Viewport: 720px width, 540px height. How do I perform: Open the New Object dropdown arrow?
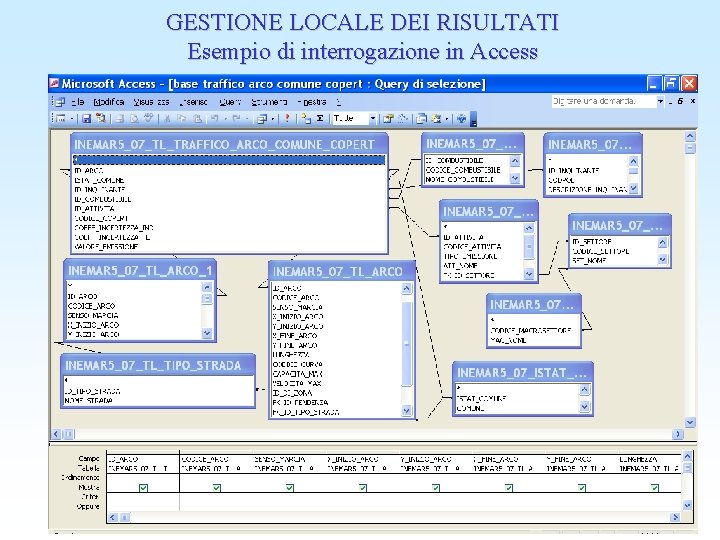pyautogui.click(x=446, y=119)
